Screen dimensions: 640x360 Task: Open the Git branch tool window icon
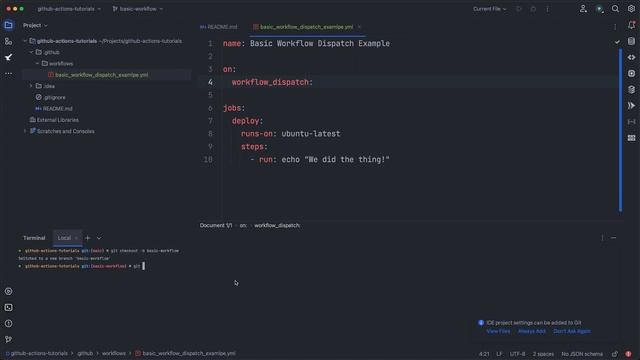point(8,339)
